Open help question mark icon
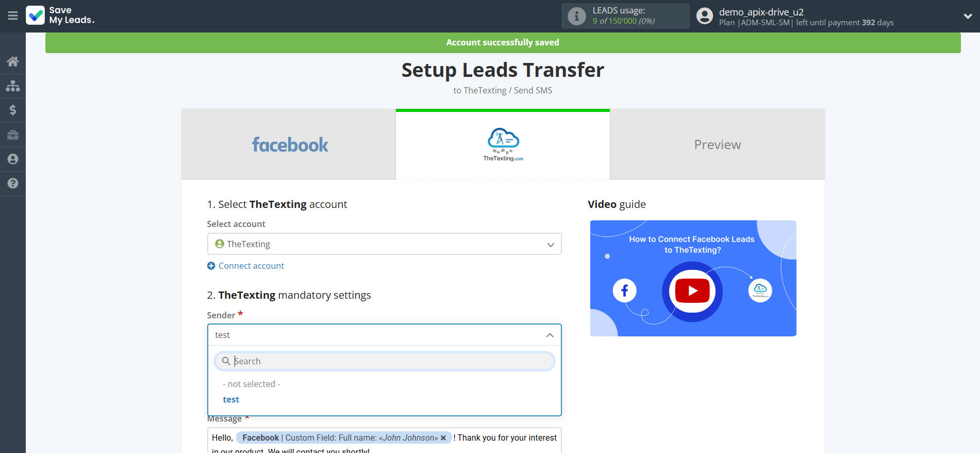The width and height of the screenshot is (980, 453). pos(13,183)
